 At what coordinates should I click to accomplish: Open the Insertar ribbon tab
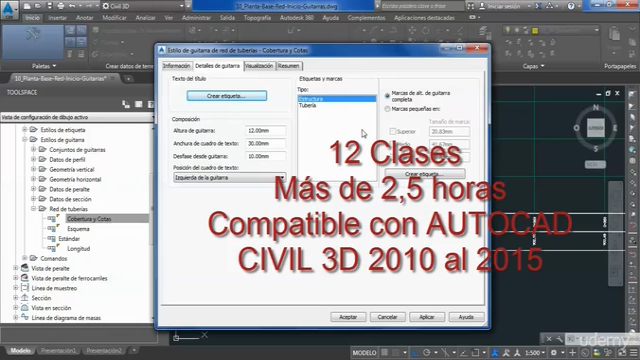(x=58, y=18)
